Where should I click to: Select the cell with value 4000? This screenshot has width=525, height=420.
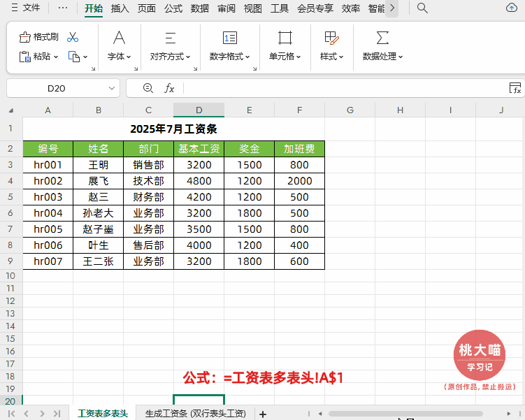tap(199, 245)
